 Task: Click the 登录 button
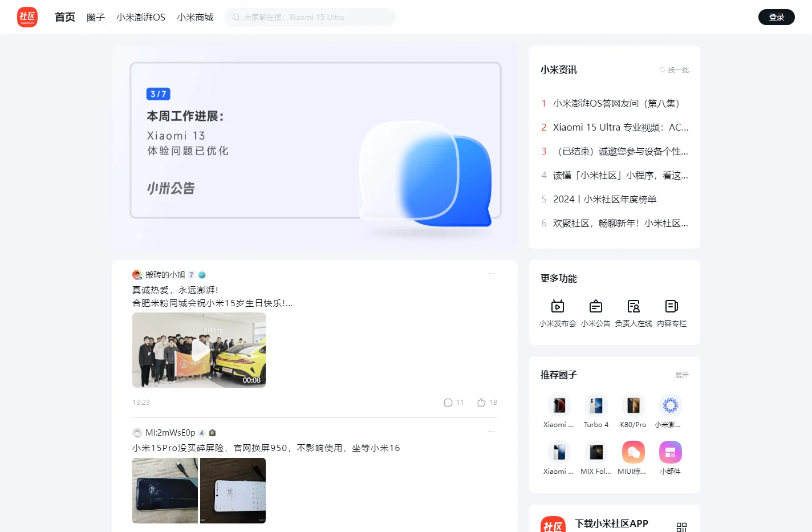[777, 17]
